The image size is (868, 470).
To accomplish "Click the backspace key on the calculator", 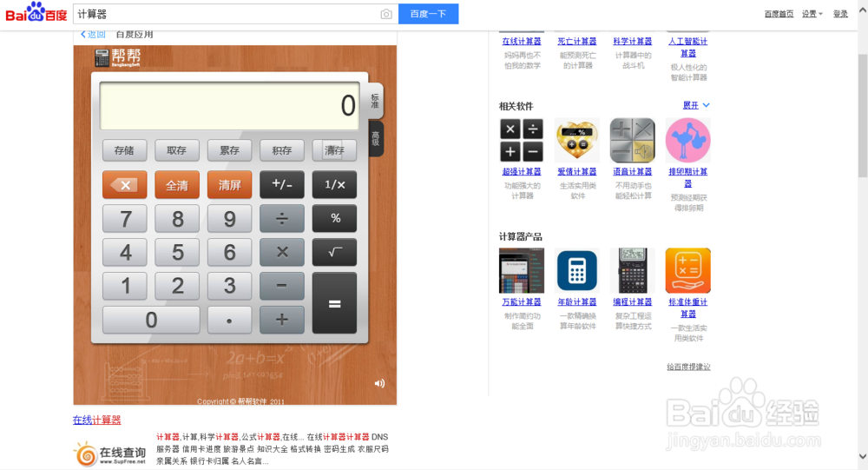I will click(x=124, y=184).
